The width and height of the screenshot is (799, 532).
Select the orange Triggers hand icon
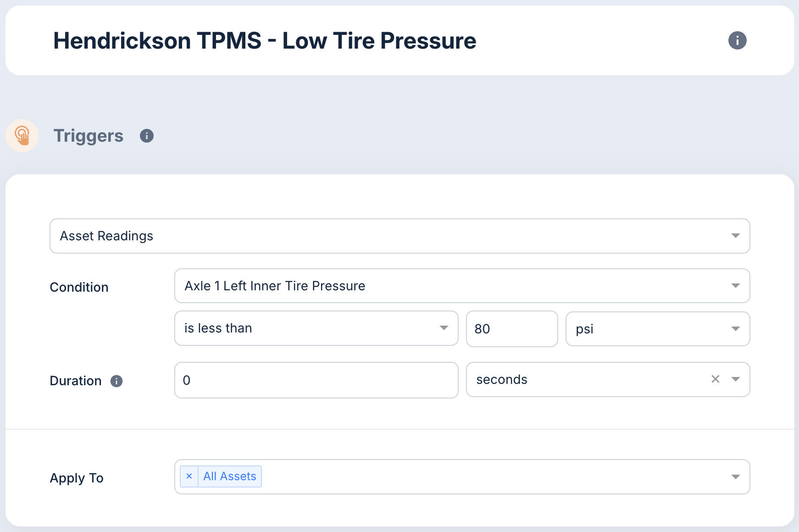[x=22, y=135]
